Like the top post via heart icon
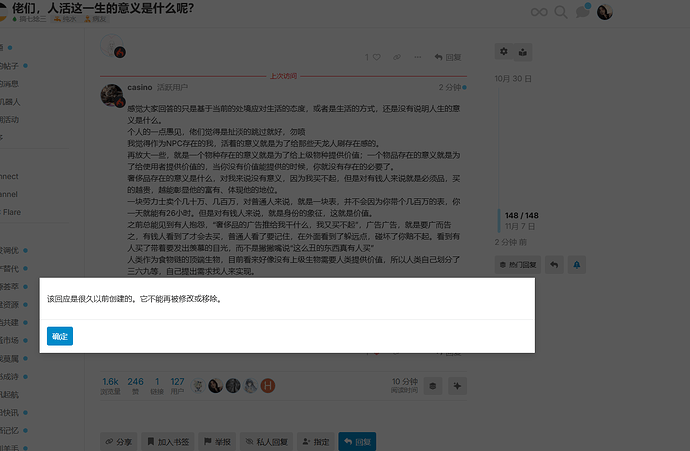The height and width of the screenshot is (451, 690). tap(377, 57)
